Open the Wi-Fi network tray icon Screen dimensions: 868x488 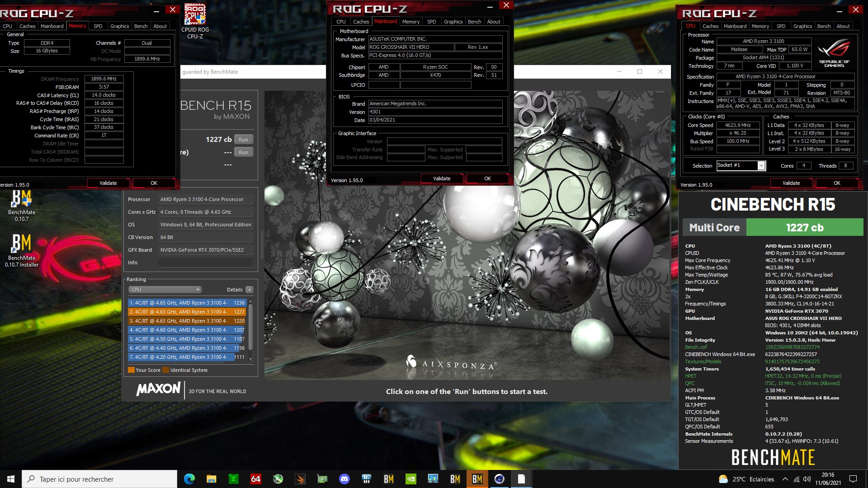tap(797, 479)
